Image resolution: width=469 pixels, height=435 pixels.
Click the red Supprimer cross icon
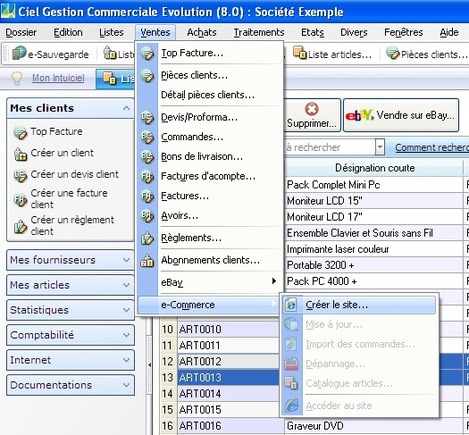click(x=312, y=109)
